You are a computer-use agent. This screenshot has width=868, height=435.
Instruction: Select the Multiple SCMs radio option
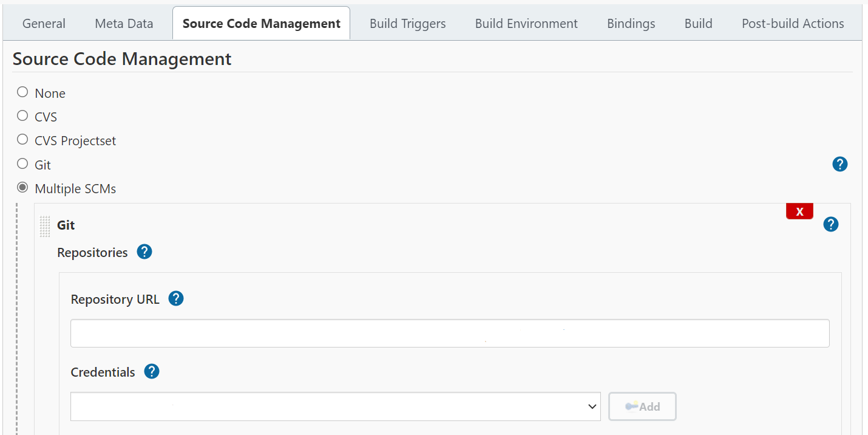(x=22, y=188)
